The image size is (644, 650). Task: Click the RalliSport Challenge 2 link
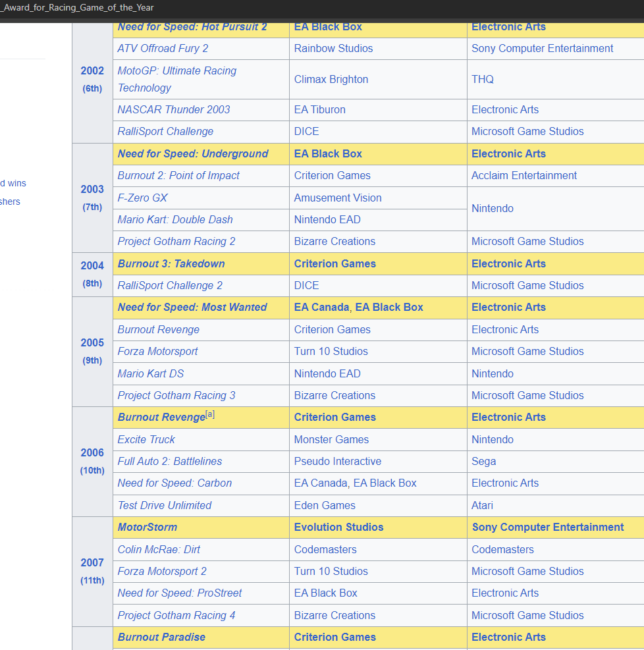click(170, 286)
